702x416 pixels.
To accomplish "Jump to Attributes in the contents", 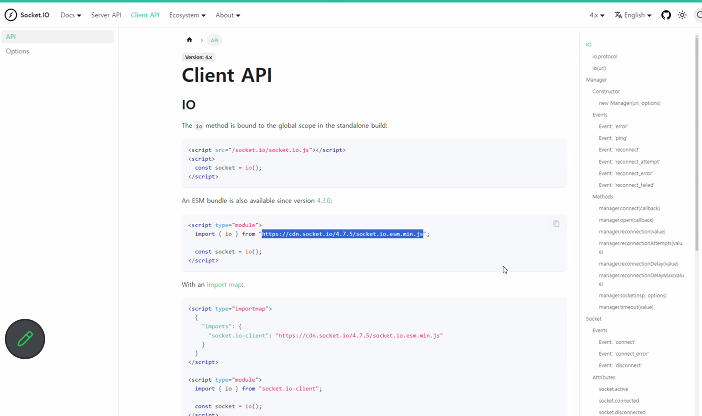I will pyautogui.click(x=604, y=377).
